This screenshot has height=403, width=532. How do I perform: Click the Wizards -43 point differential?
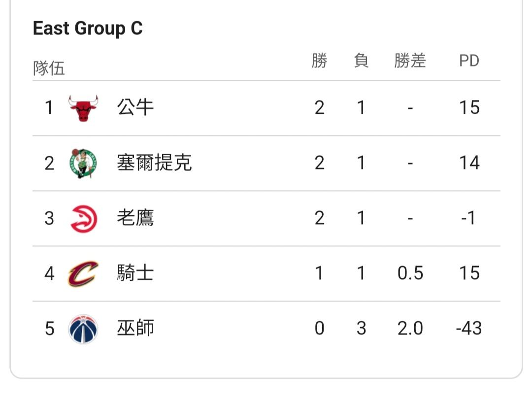tap(469, 329)
